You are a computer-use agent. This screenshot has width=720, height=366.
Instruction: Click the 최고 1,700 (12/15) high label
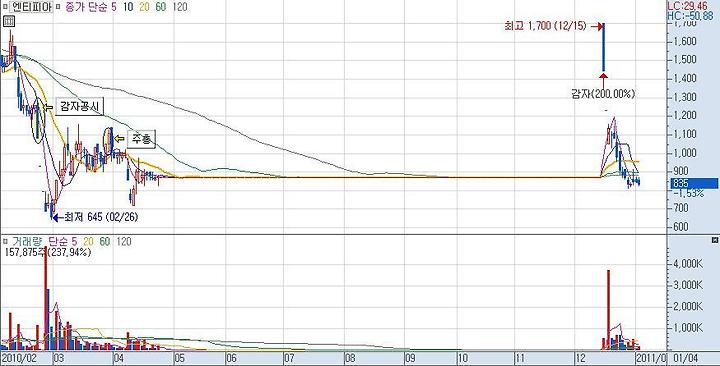(x=545, y=26)
